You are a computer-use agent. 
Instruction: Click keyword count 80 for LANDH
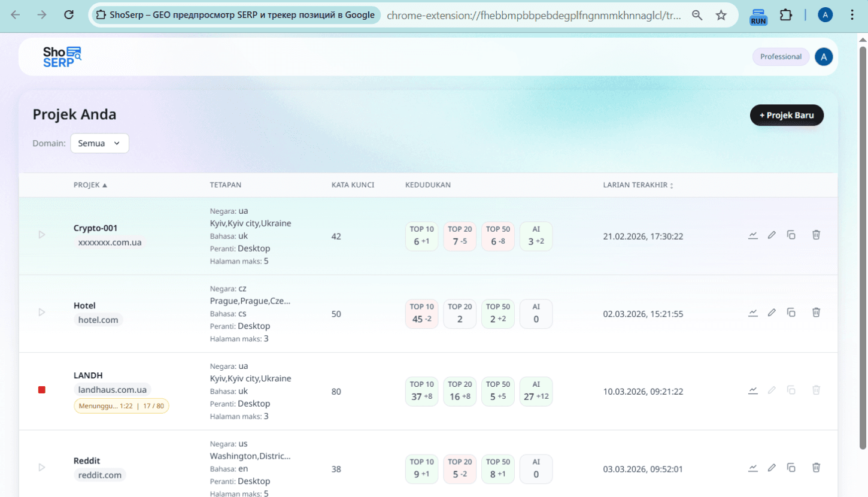click(336, 392)
